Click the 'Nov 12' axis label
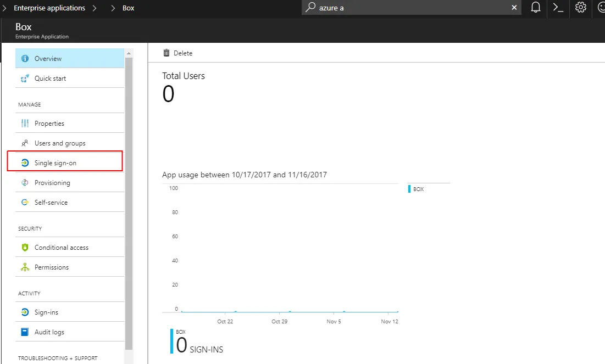 pos(389,321)
